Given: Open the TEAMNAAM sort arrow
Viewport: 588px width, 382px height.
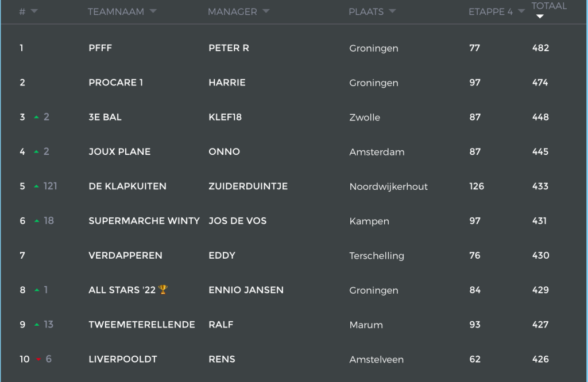Looking at the screenshot, I should tap(153, 11).
